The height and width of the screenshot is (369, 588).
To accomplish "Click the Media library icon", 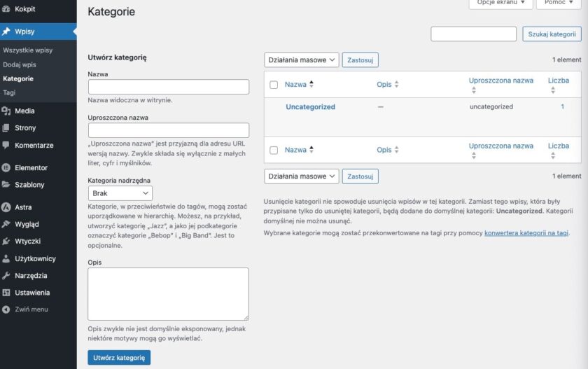I will [6, 111].
